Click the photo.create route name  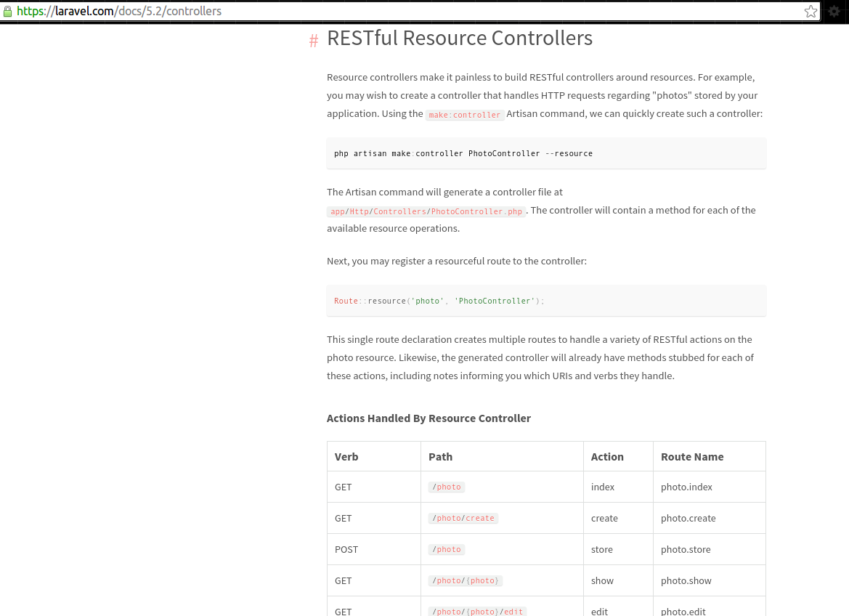[x=688, y=519]
